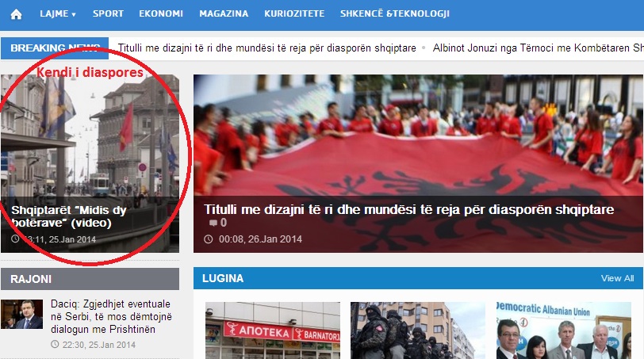Click clock icon beside 22:30, 25.Jan 2014
The height and width of the screenshot is (359, 644).
[x=55, y=345]
